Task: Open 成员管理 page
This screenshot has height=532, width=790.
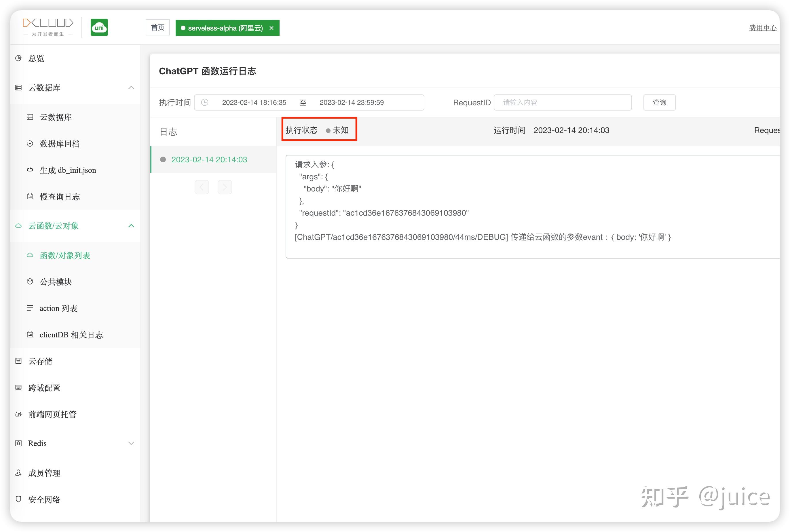Action: click(x=75, y=473)
